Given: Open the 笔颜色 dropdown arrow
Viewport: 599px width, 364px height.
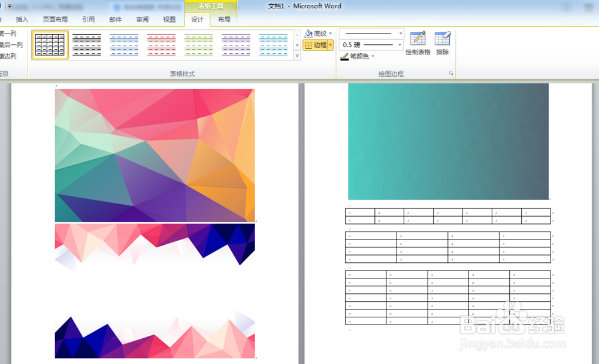Looking at the screenshot, I should (x=373, y=56).
